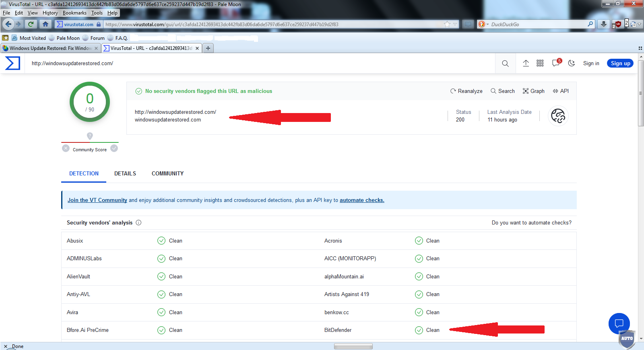The image size is (644, 350).
Task: Open the History menu
Action: (50, 13)
